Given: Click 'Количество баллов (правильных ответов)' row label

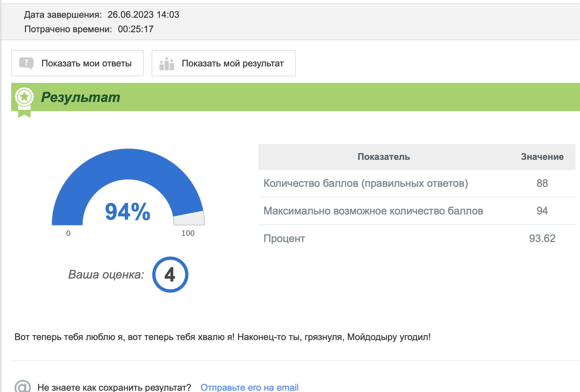Looking at the screenshot, I should click(366, 183).
